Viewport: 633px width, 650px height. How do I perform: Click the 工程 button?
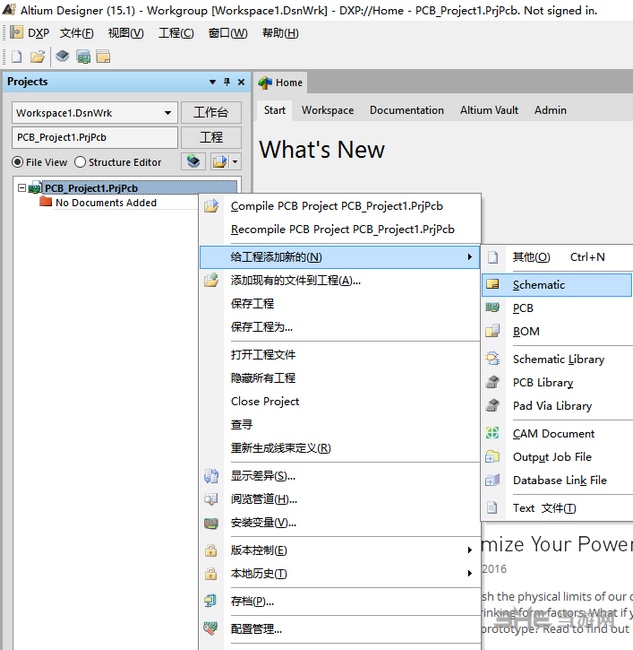pos(211,137)
